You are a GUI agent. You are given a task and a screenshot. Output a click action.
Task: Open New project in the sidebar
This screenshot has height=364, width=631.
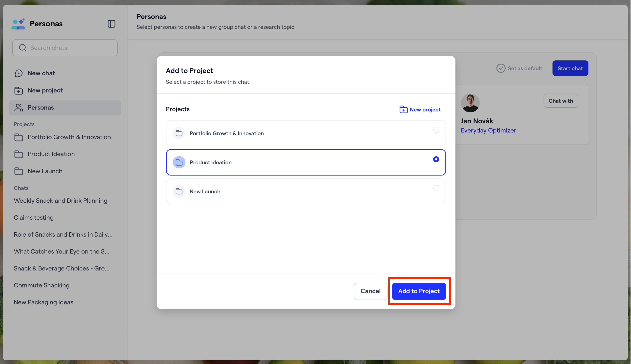point(65,91)
